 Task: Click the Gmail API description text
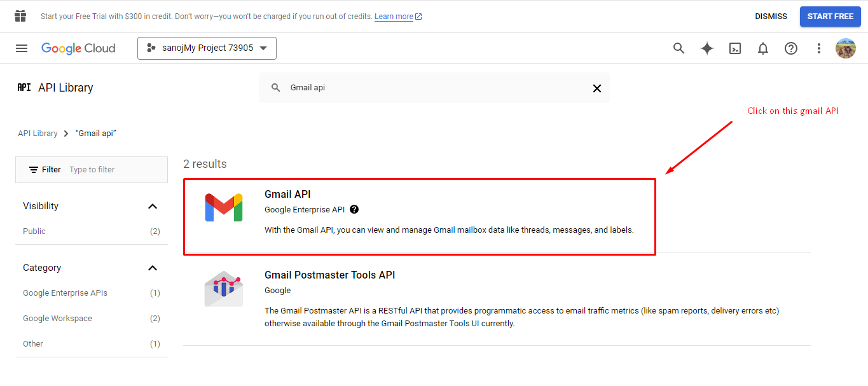pos(449,230)
